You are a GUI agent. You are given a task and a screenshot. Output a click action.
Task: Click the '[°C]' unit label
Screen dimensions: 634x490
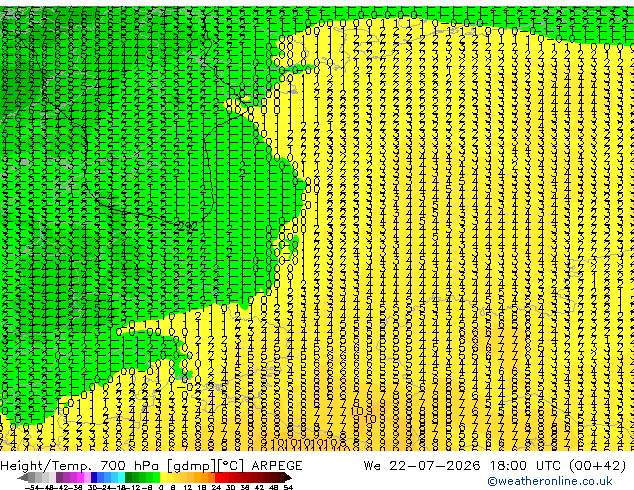231,466
